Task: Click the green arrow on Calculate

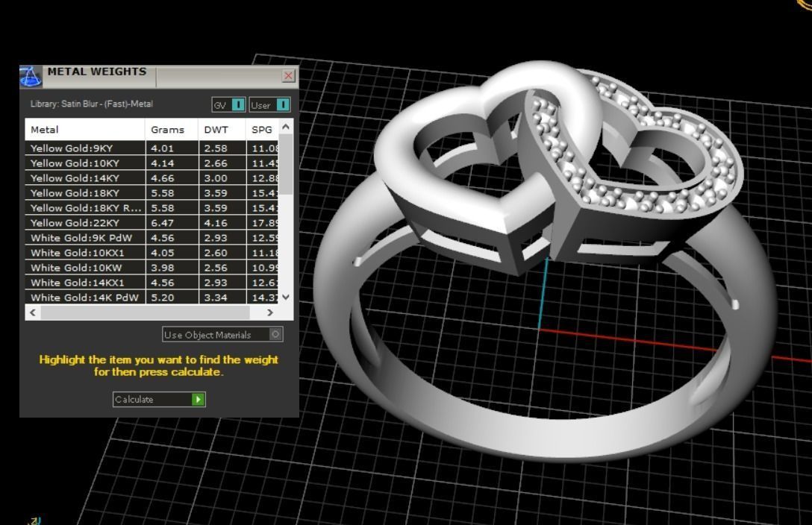Action: pyautogui.click(x=198, y=399)
